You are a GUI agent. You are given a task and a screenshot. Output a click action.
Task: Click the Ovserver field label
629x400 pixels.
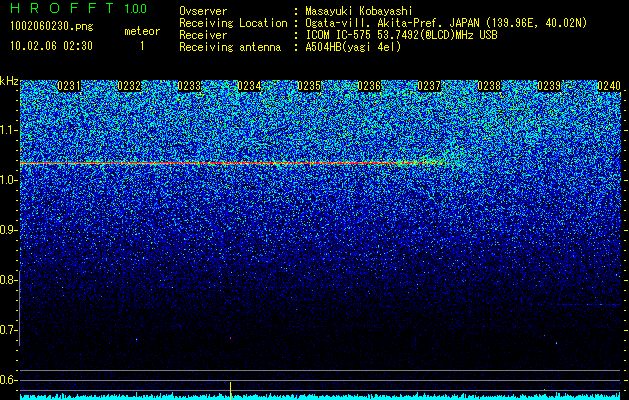[203, 11]
